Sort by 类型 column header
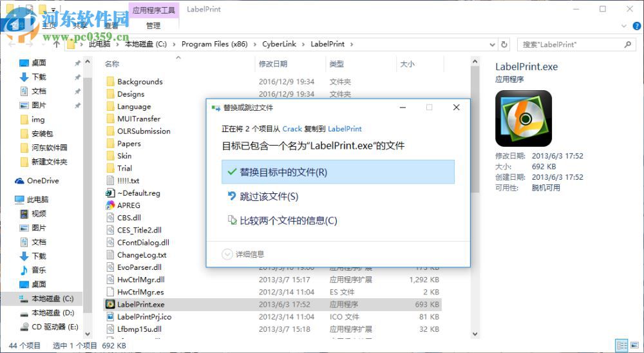The height and width of the screenshot is (353, 644). (x=336, y=64)
